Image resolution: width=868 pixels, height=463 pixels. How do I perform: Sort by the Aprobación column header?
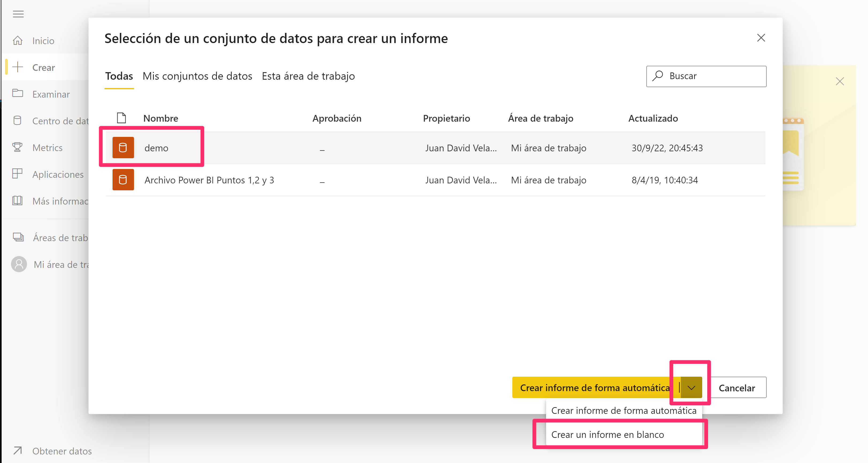(337, 118)
